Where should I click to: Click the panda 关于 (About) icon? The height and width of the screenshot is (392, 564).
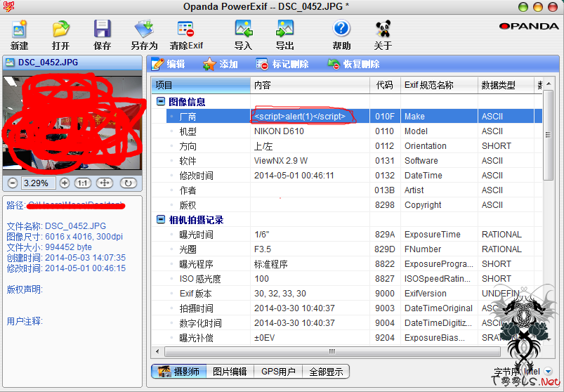[x=383, y=34]
